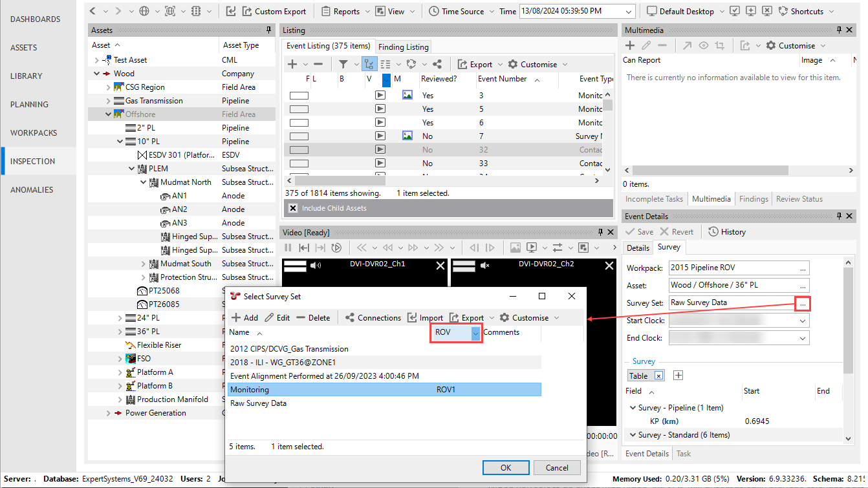The height and width of the screenshot is (488, 868).
Task: Toggle the Include Child Assets checkbox
Action: pos(293,208)
